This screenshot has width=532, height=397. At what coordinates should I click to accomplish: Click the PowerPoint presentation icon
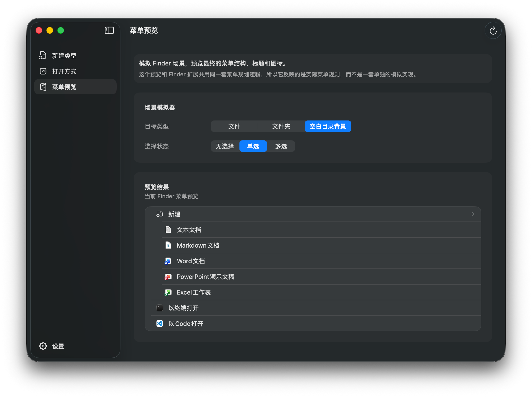pyautogui.click(x=168, y=277)
